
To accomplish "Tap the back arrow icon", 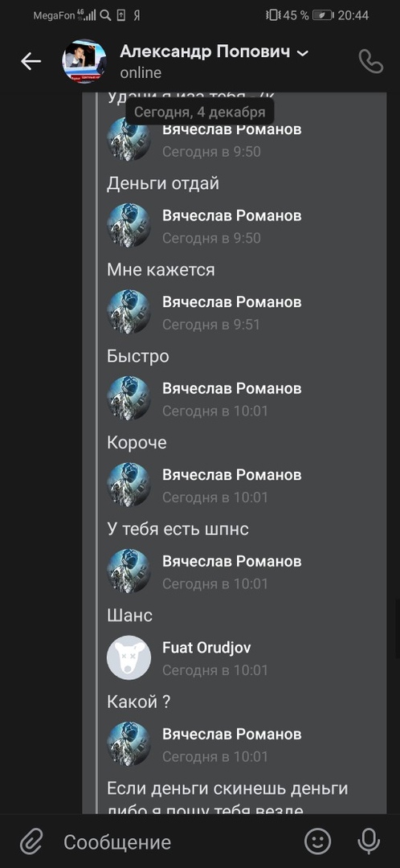I will tap(31, 61).
